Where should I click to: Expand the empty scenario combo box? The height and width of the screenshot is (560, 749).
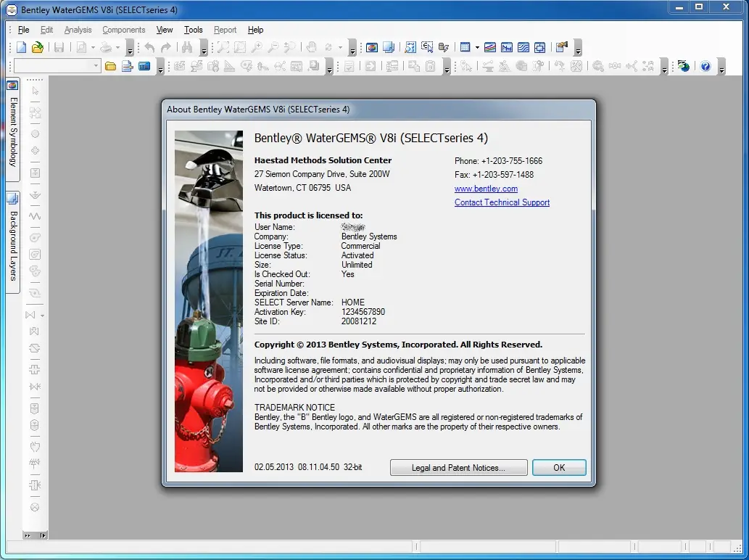coord(96,67)
